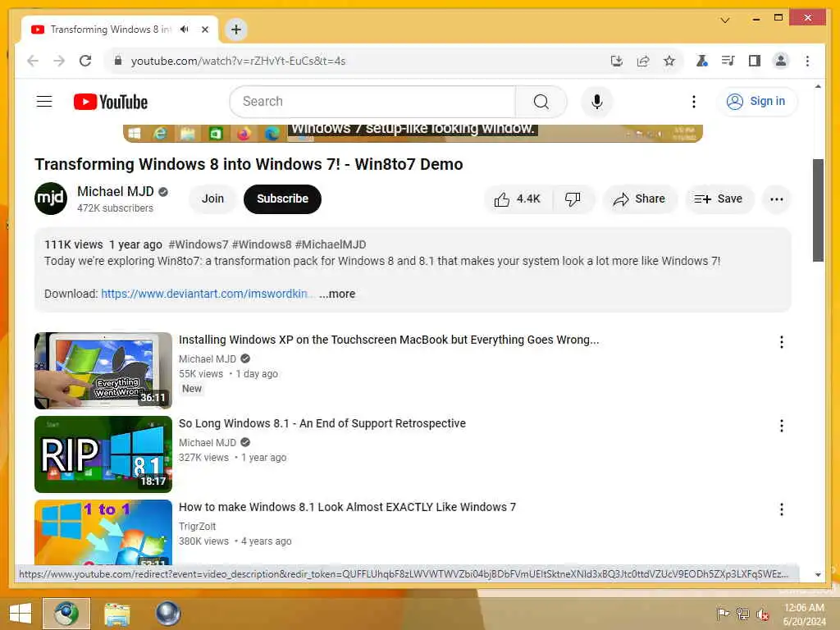Go back to the previous page

(33, 61)
